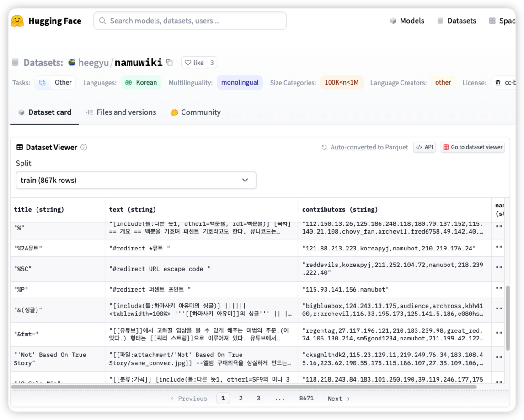Click the vertical table scrollbar
Image resolution: width=524 pixels, height=420 pixels.
(508, 318)
